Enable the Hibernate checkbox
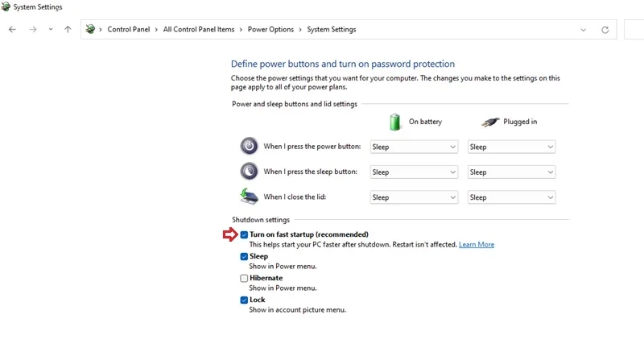Screen dimensions: 644x348 [x=244, y=278]
